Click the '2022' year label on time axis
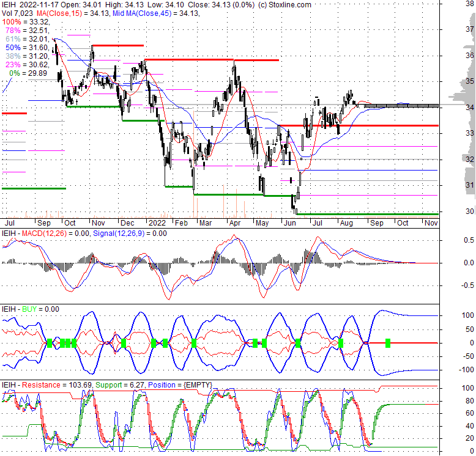This screenshot has width=476, height=456. click(157, 223)
